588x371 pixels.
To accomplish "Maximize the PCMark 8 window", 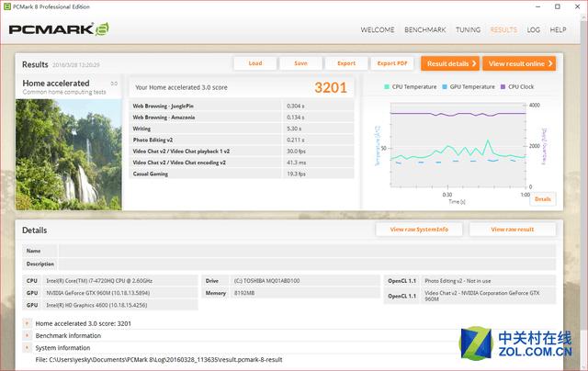I will tap(558, 6).
